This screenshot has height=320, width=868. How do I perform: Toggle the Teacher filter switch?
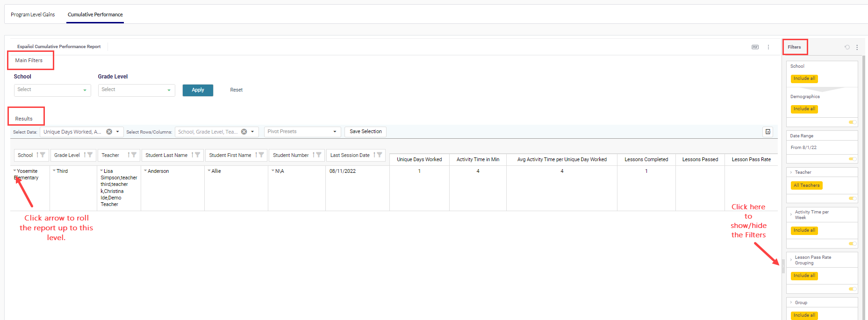pos(853,199)
